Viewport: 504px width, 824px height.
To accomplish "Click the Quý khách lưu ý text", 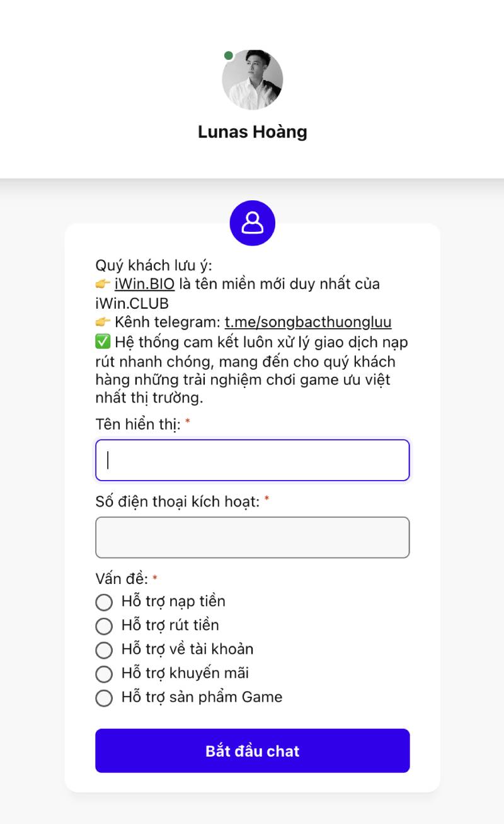I will (x=154, y=265).
